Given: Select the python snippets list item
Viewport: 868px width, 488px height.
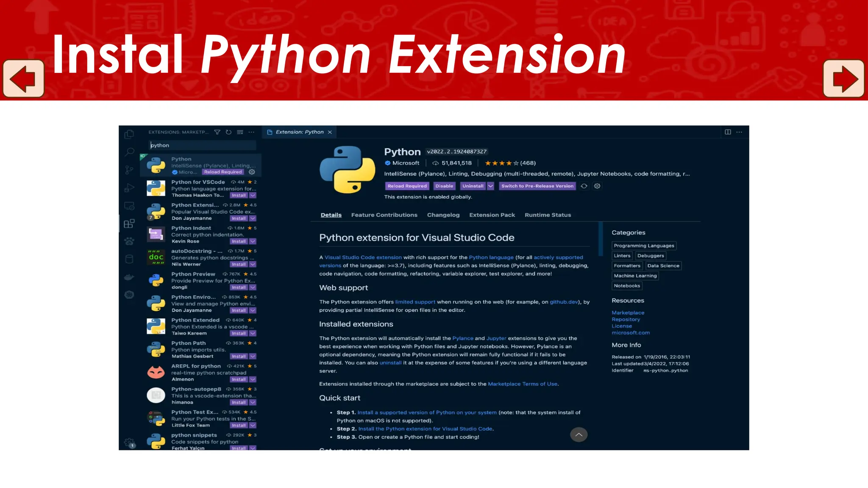Looking at the screenshot, I should click(x=201, y=441).
